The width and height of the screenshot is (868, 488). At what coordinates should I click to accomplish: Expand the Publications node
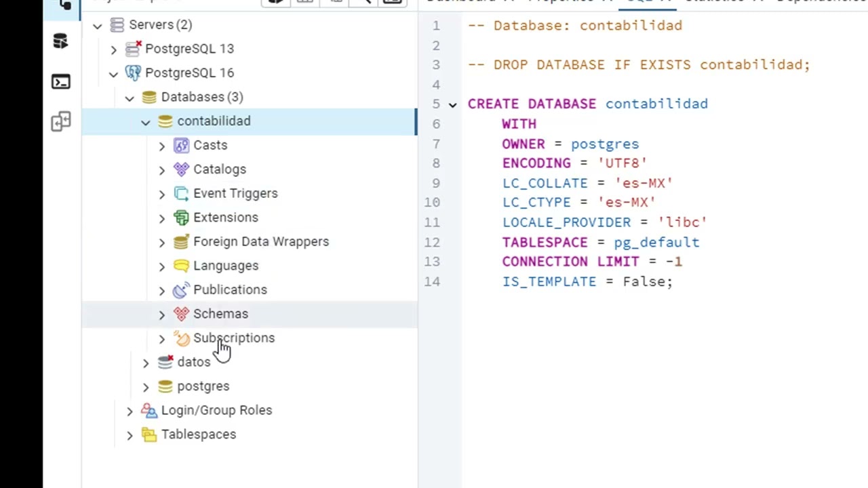161,290
